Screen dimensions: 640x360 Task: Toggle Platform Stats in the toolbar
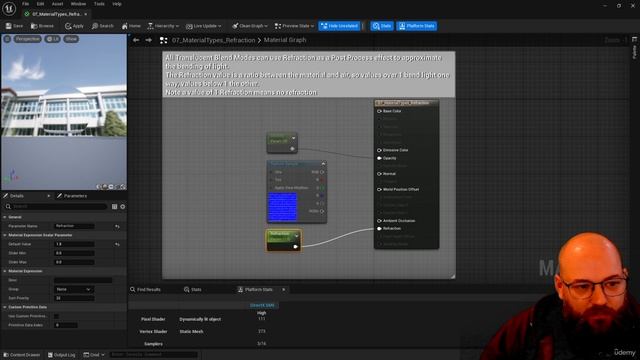(416, 26)
